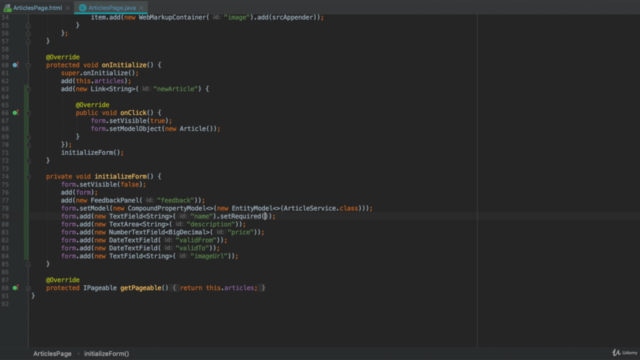
Task: Close the ArticlesPage.java tab
Action: (x=141, y=8)
